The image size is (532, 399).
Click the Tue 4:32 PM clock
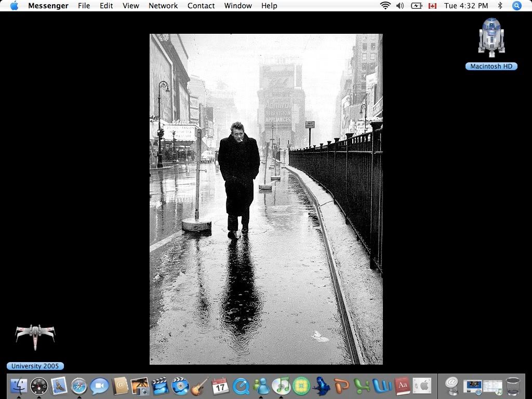466,6
